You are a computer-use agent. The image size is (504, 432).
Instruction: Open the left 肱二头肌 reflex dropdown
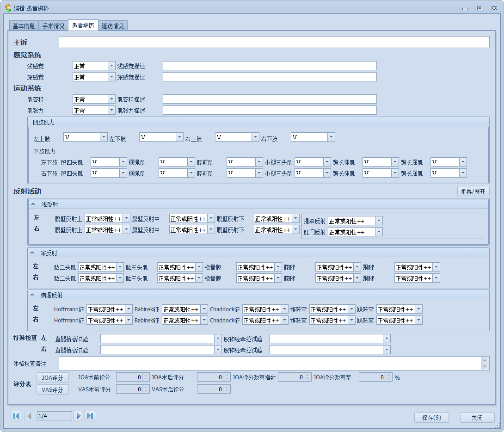click(x=120, y=267)
